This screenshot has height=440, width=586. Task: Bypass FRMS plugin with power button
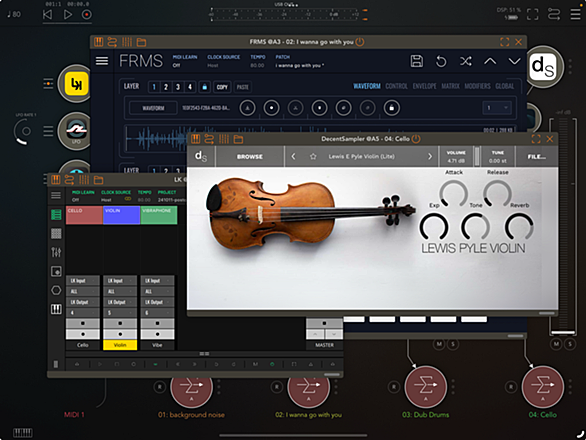point(360,42)
